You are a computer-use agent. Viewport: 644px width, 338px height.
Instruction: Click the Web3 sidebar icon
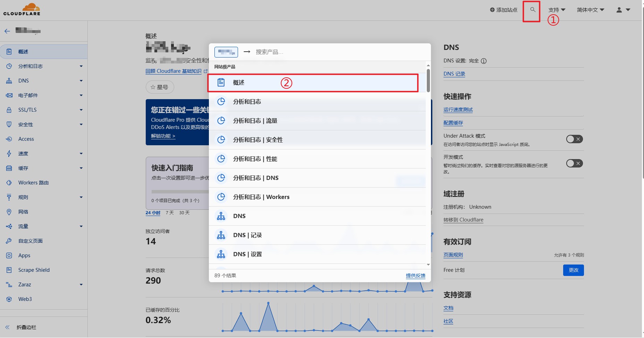point(9,299)
